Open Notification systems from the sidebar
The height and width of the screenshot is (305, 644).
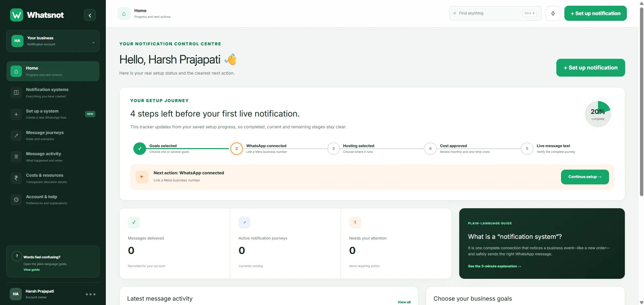point(53,93)
